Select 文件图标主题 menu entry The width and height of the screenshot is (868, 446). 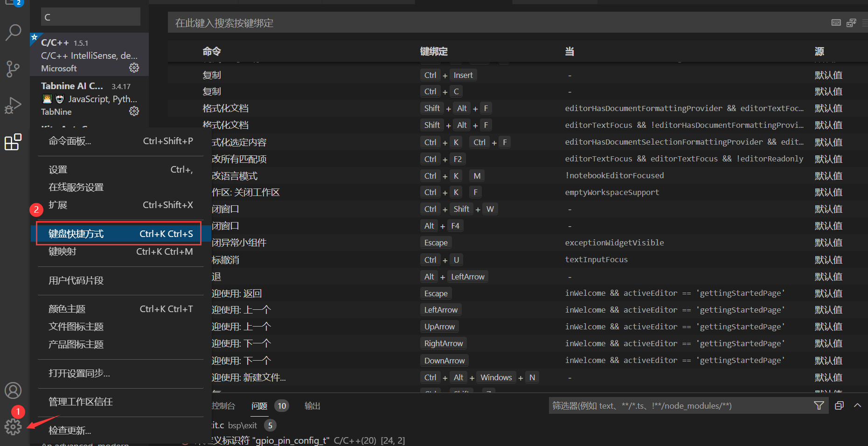121,327
